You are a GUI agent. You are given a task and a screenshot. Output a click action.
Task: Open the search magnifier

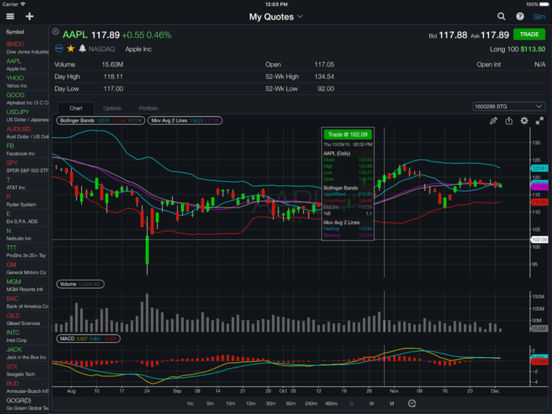(x=501, y=16)
